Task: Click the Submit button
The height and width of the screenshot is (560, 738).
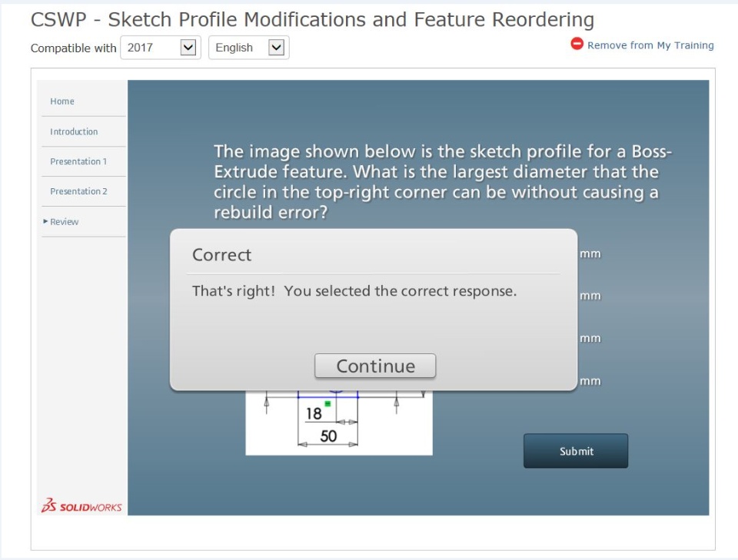Action: tap(576, 451)
